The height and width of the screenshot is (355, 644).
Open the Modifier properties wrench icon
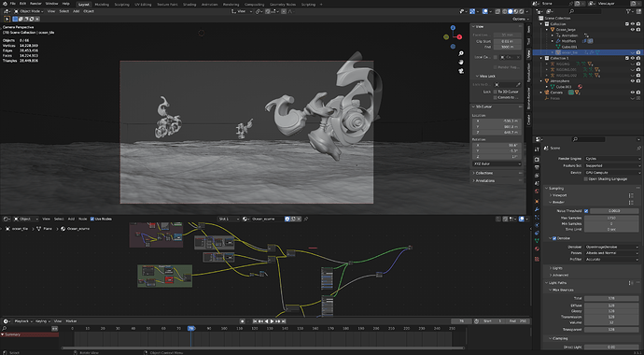(x=537, y=209)
